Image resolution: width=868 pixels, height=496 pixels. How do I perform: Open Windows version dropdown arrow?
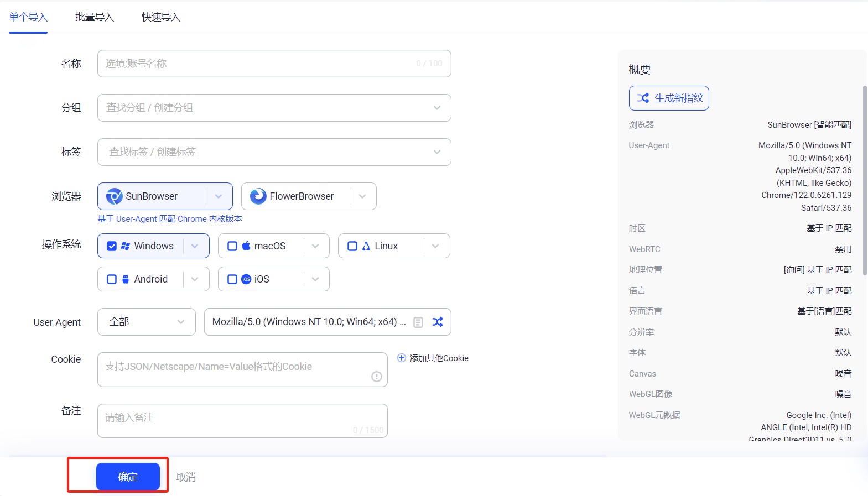pyautogui.click(x=195, y=246)
